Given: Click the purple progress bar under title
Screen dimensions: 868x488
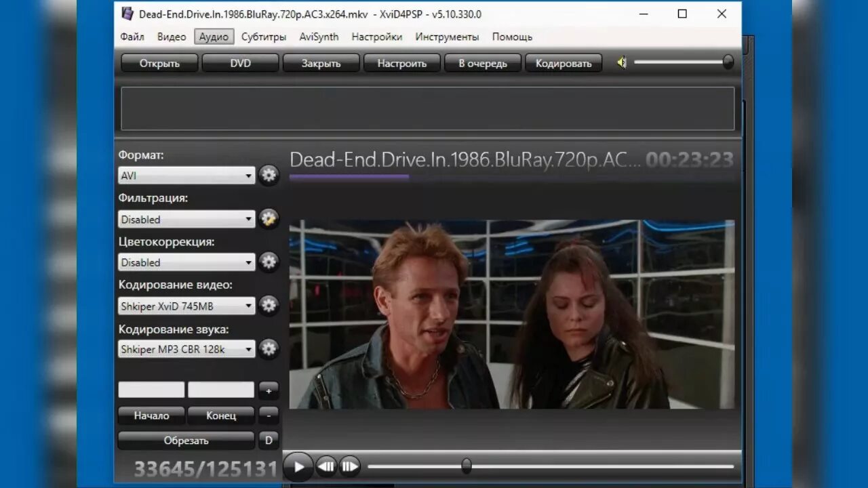Looking at the screenshot, I should pyautogui.click(x=349, y=177).
